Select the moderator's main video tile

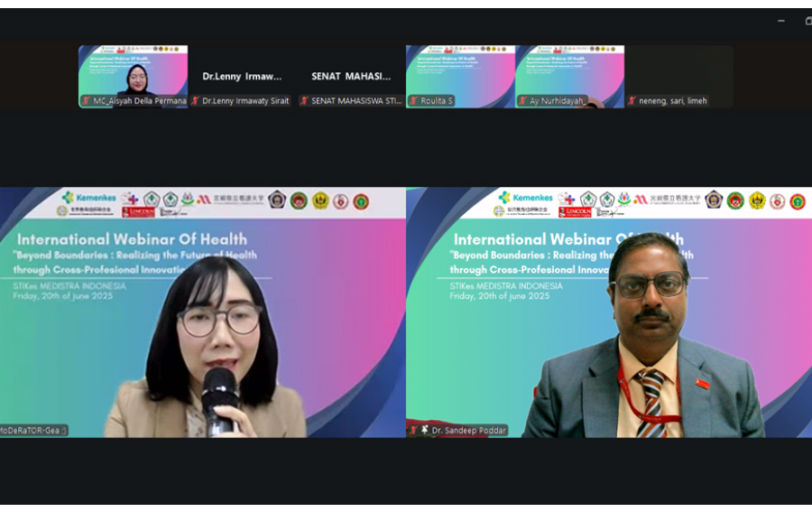[x=202, y=312]
